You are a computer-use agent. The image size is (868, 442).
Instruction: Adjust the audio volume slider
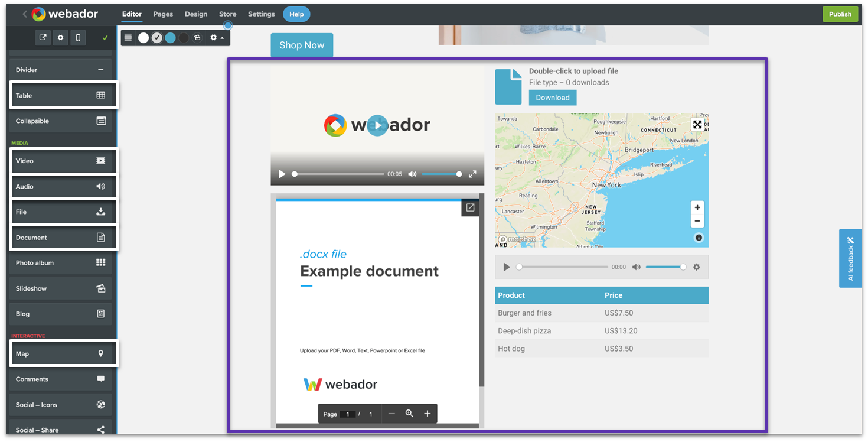(666, 267)
